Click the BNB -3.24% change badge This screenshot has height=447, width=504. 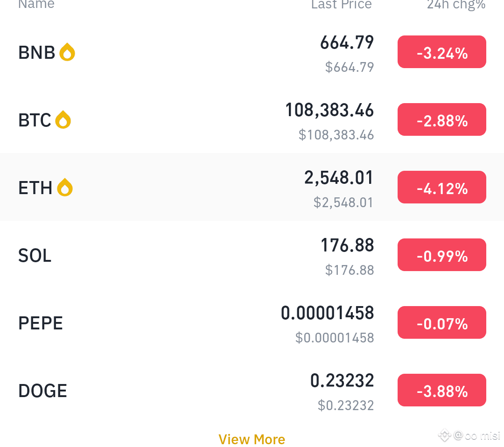coord(441,52)
